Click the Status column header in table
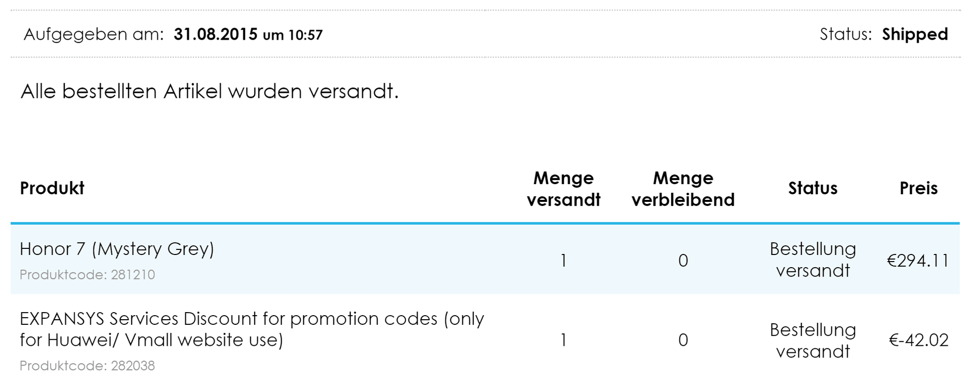 [813, 188]
